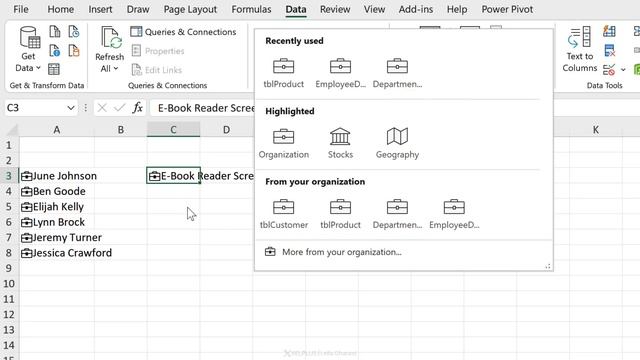This screenshot has height=360, width=640.
Task: Select the June Johnson cell
Action: tap(57, 176)
